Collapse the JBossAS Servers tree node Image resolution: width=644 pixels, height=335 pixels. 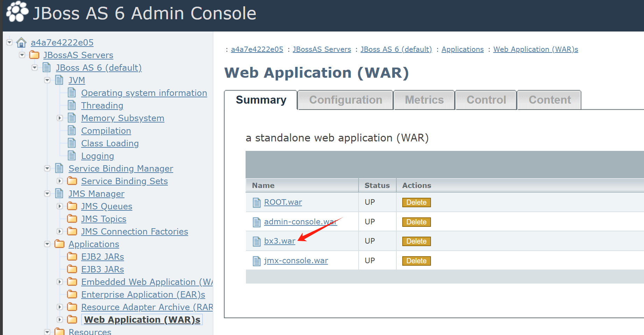22,55
